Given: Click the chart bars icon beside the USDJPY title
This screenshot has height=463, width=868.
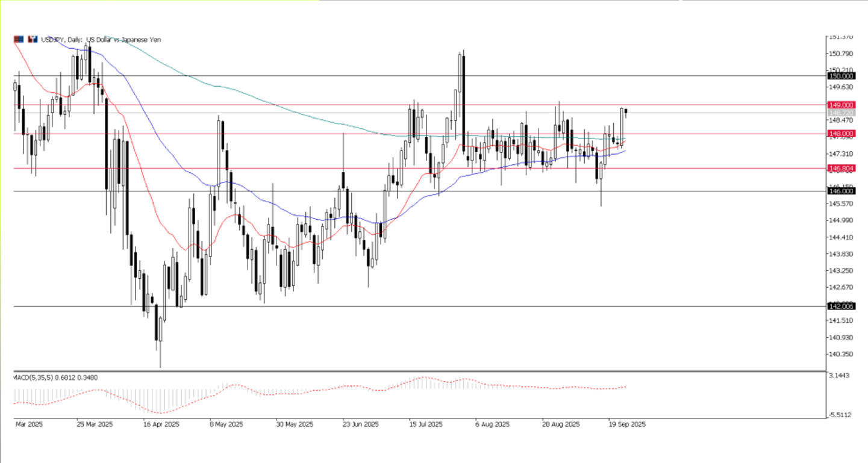Looking at the screenshot, I should [x=18, y=40].
